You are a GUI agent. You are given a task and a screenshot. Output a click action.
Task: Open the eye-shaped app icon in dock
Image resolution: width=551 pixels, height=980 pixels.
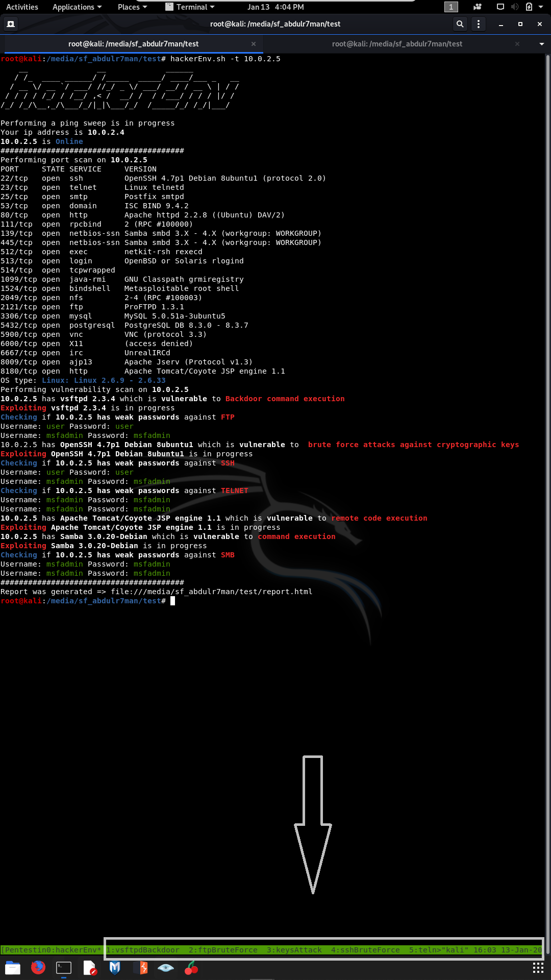[x=166, y=967]
